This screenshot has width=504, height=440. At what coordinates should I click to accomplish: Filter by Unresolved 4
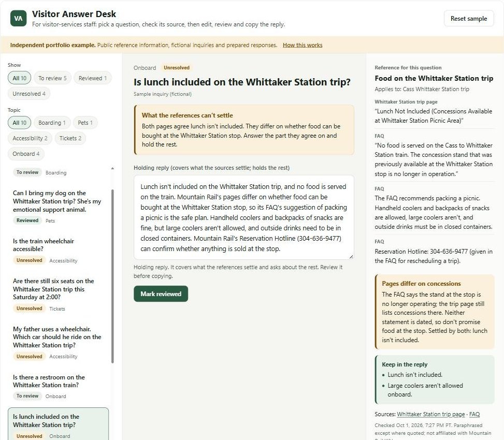[29, 94]
